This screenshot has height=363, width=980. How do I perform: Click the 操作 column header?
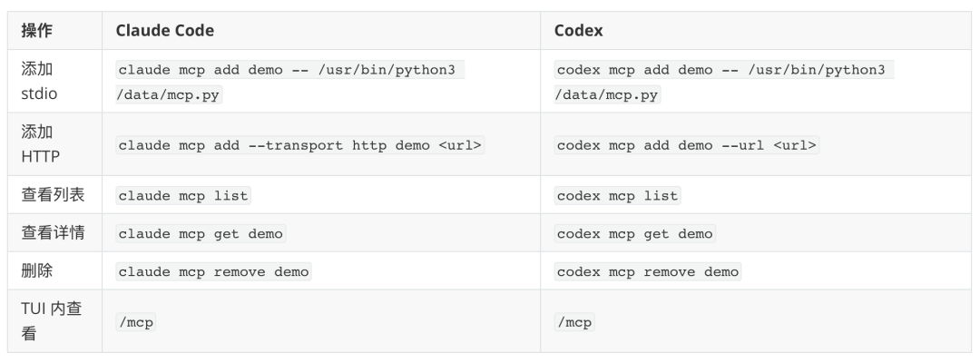[x=37, y=31]
